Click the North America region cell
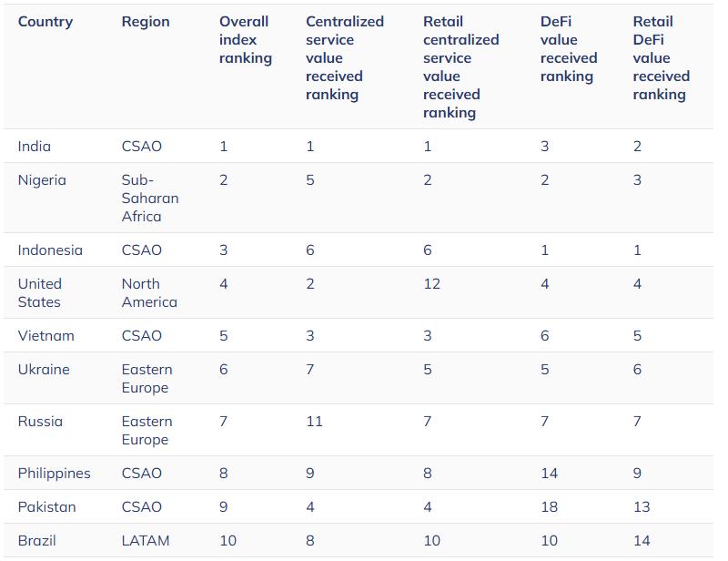Viewport: 728px width, 561px height. [149, 293]
